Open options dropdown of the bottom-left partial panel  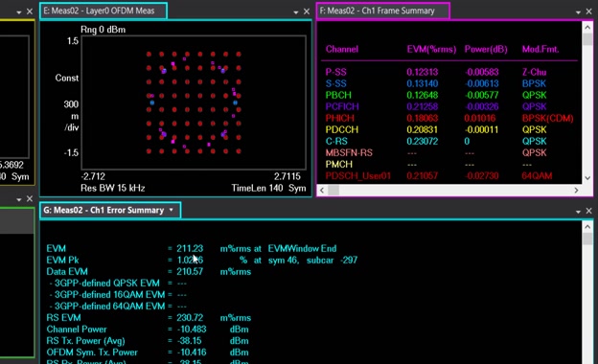pyautogui.click(x=19, y=199)
